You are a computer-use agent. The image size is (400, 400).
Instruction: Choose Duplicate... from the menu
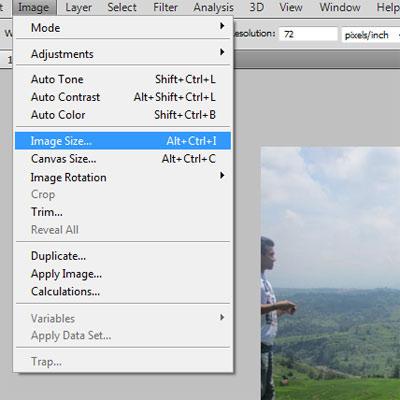point(123,256)
